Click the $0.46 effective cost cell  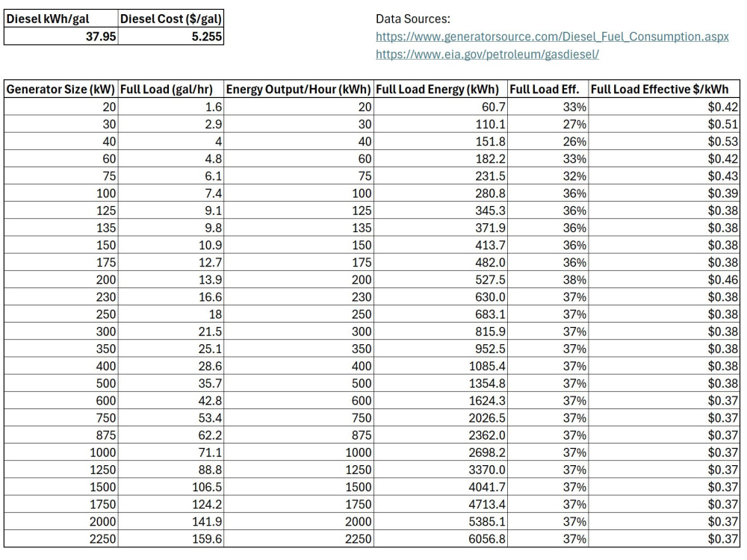pos(664,279)
